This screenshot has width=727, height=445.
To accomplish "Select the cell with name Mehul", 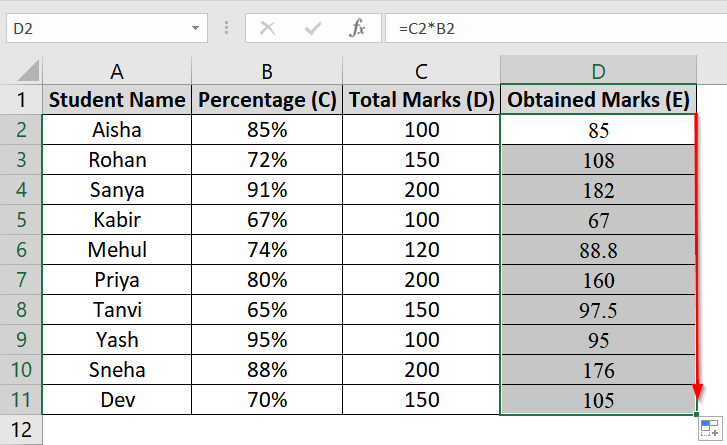I will tap(117, 249).
